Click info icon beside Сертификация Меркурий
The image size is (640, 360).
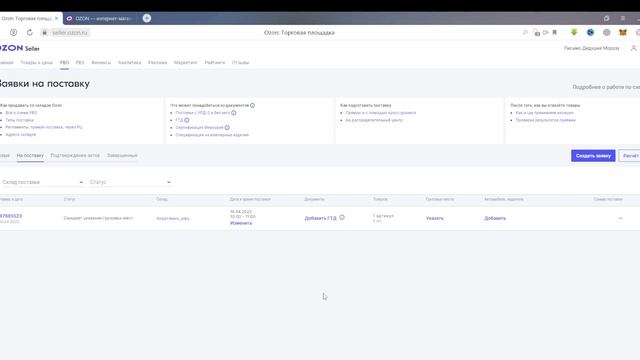pos(227,127)
